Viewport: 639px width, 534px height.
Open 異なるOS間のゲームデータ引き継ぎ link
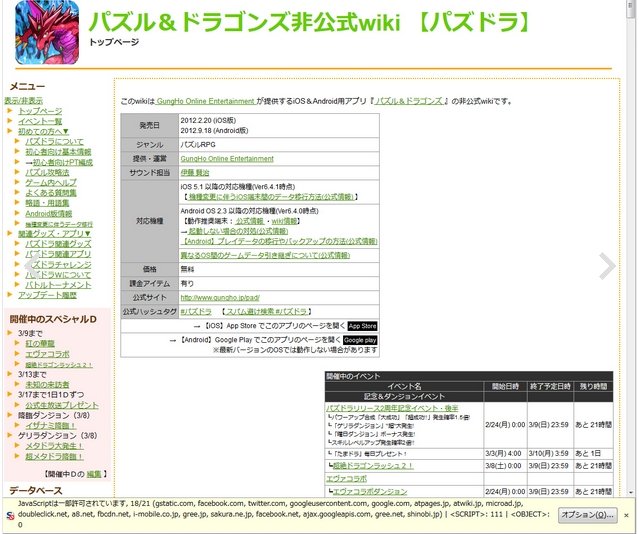click(x=265, y=255)
